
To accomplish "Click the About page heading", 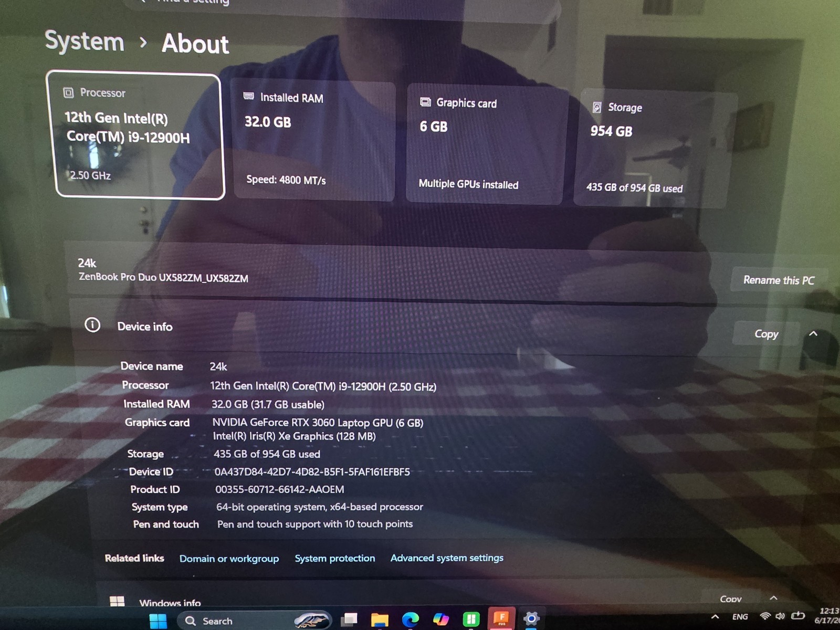I will click(x=195, y=43).
